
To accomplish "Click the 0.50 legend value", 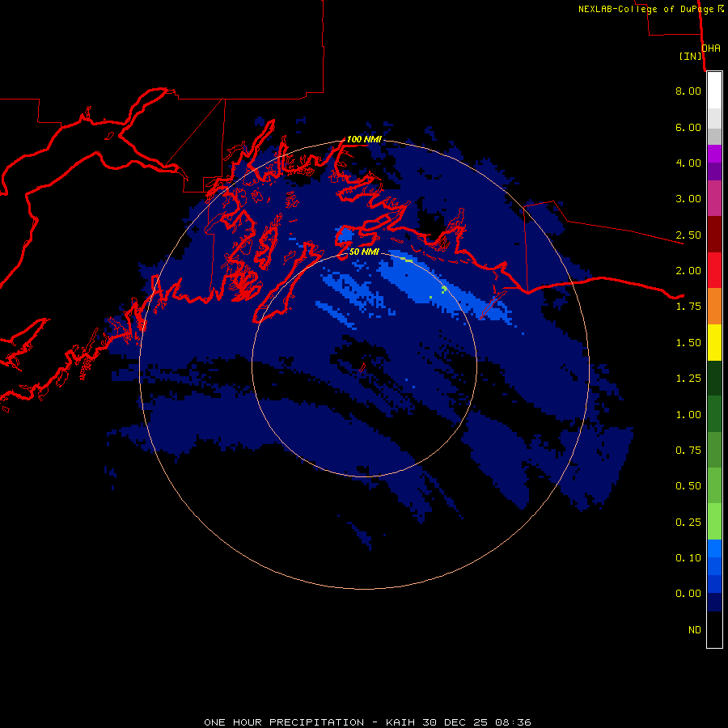I will [688, 486].
